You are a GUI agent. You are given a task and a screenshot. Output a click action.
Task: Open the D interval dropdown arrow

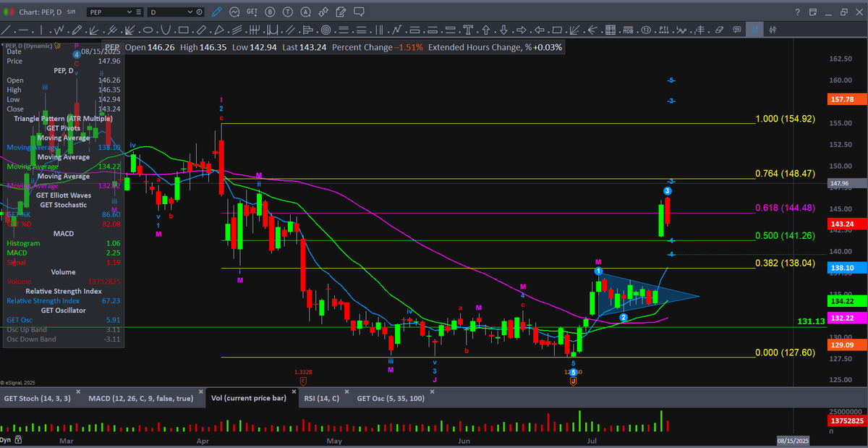tap(190, 12)
